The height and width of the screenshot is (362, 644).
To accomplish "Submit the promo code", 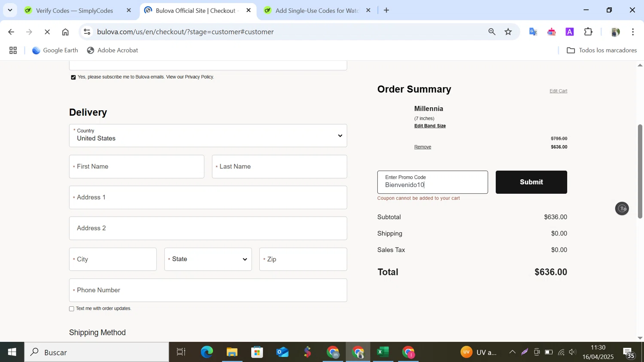I will (531, 182).
